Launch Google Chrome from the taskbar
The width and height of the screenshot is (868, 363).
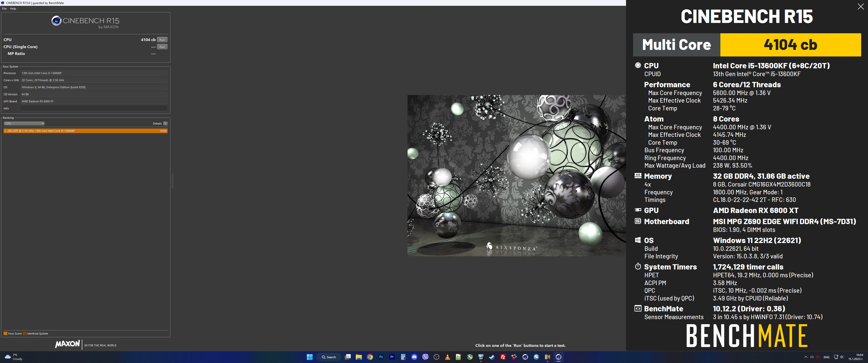coord(370,357)
